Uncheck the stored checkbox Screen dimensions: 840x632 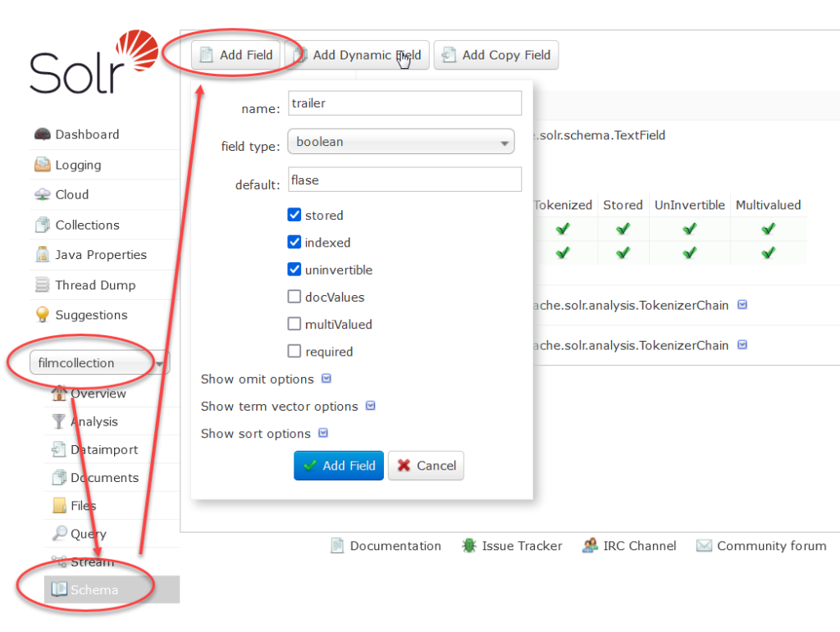(x=294, y=215)
